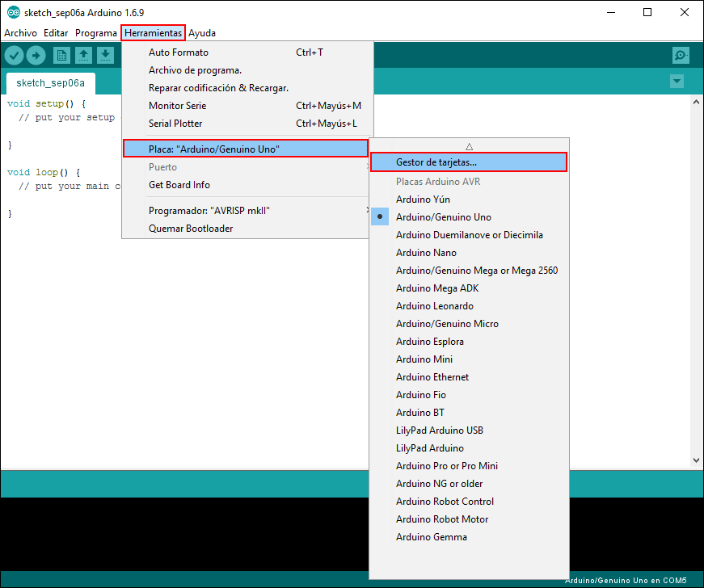Expand the Programador AVRISP mkII submenu

(x=246, y=211)
